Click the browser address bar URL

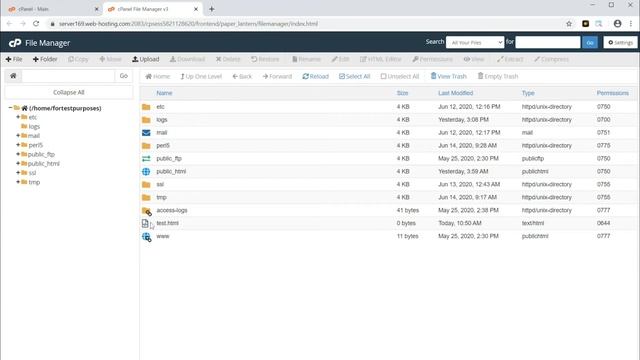point(188,24)
